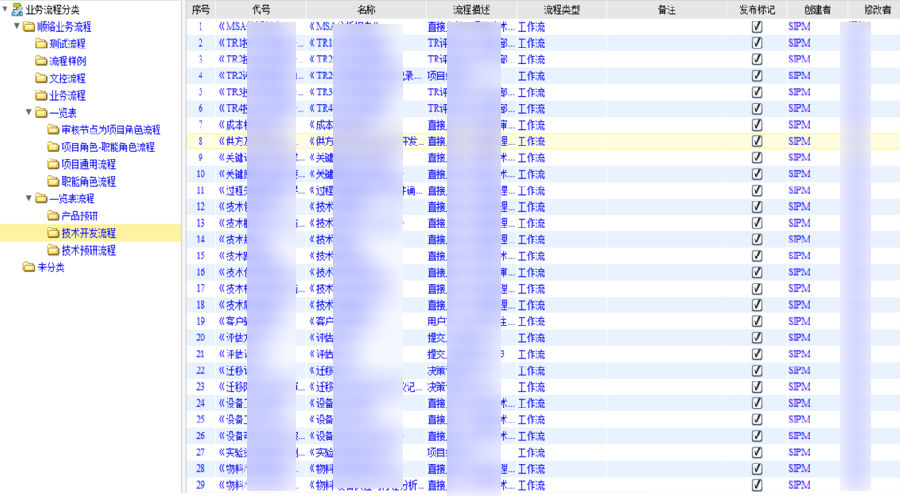Image resolution: width=900 pixels, height=496 pixels.
Task: Click the folder icon beside 一览表
Action: pos(41,113)
